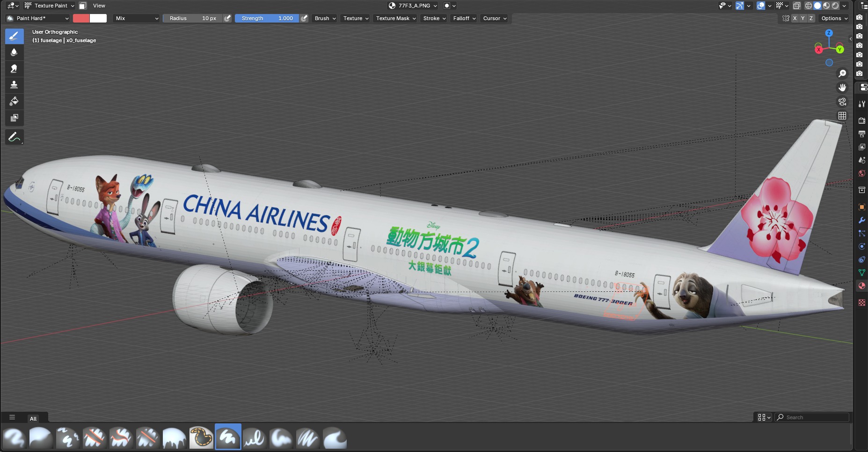
Task: Switch to material preview shading
Action: click(826, 6)
